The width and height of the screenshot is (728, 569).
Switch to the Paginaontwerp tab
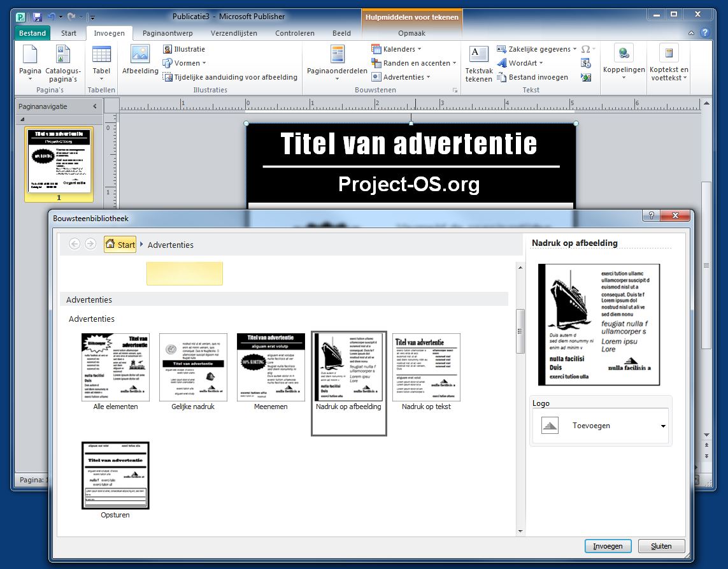pos(168,33)
